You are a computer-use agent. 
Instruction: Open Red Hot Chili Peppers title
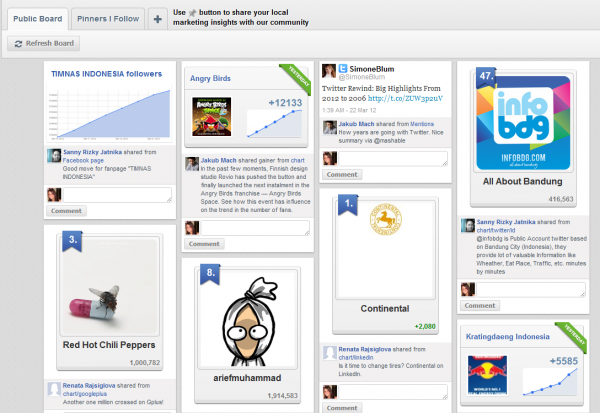point(109,345)
